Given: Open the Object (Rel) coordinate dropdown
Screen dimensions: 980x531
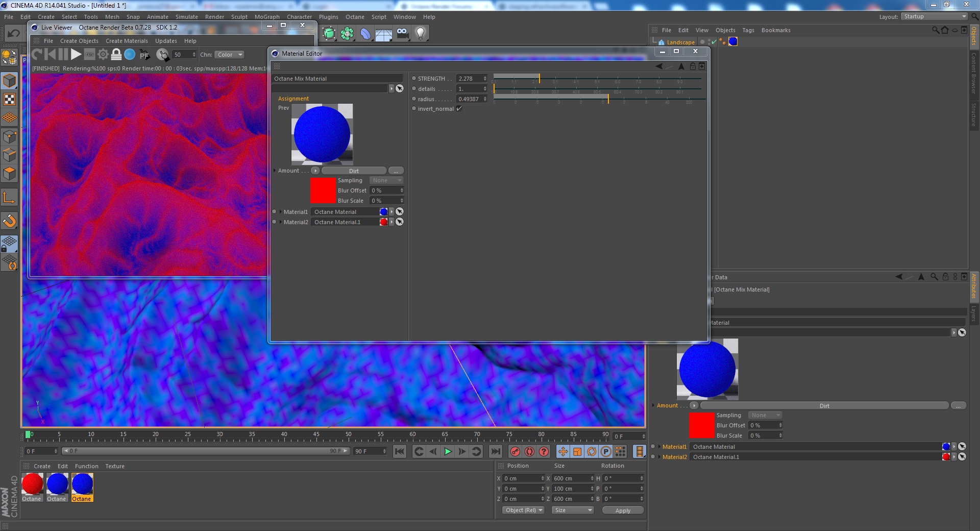Looking at the screenshot, I should pos(524,510).
